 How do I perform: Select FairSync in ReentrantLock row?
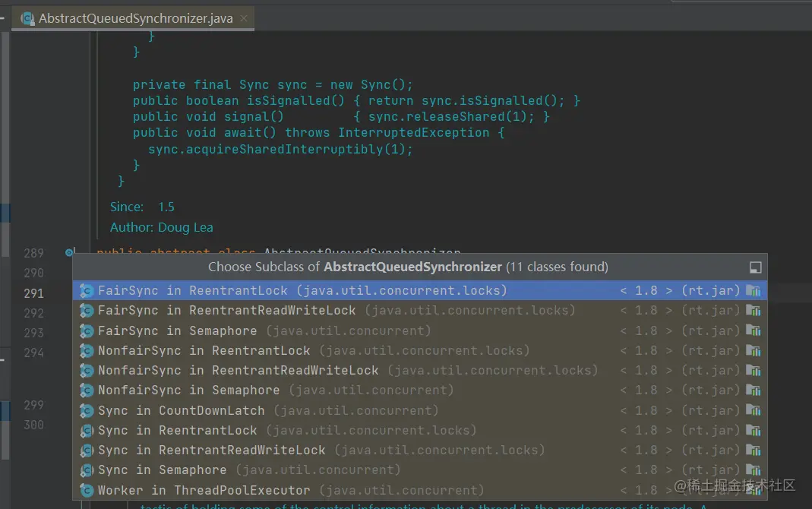point(419,290)
